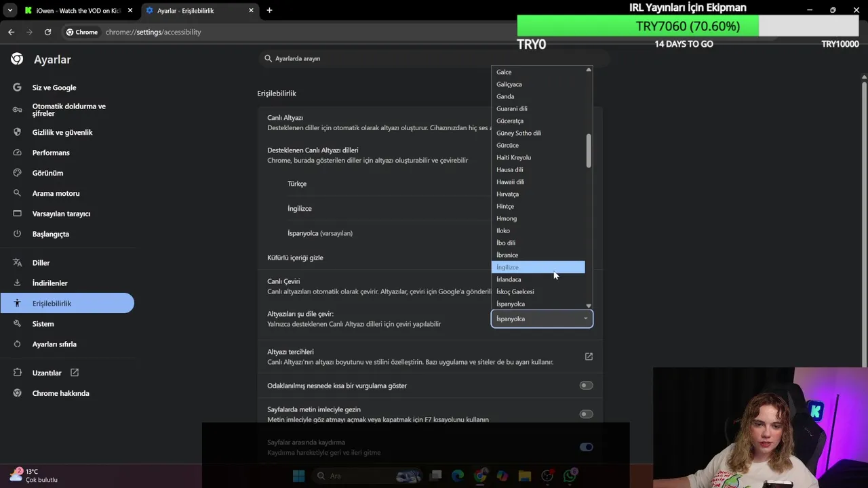Open the tab search dropdown arrow
The width and height of the screenshot is (868, 488).
coord(9,10)
